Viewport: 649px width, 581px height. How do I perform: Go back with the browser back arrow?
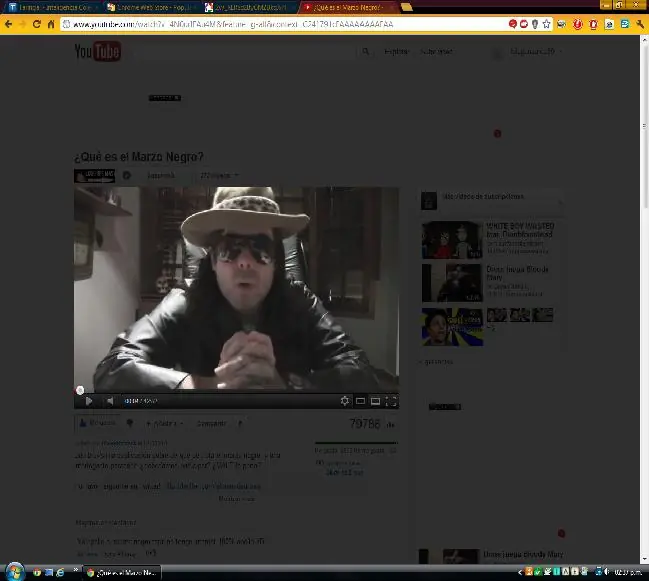[x=8, y=24]
